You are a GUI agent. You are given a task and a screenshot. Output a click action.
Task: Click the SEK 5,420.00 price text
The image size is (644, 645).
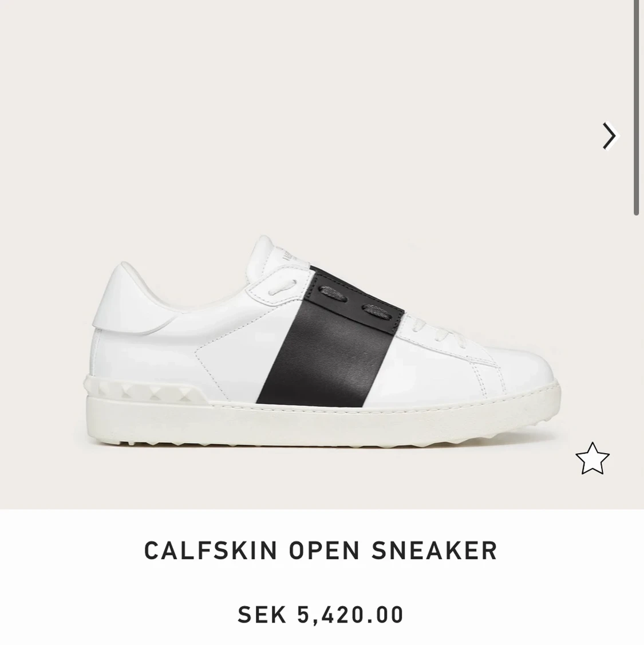[x=321, y=615]
